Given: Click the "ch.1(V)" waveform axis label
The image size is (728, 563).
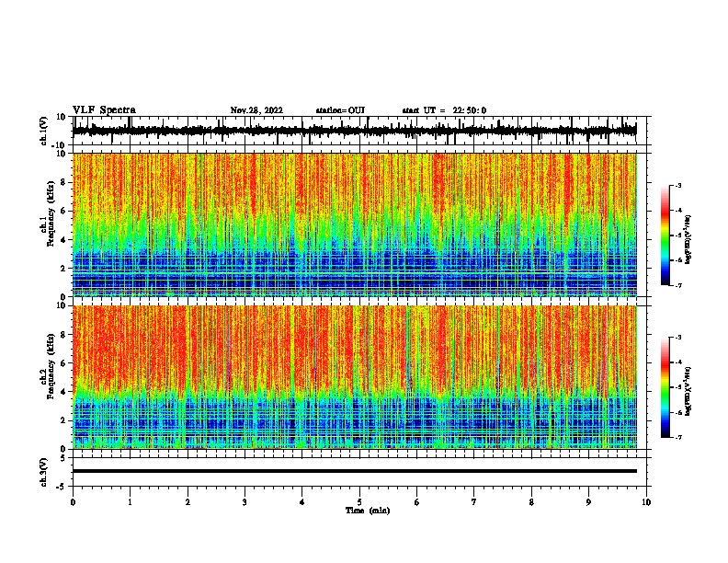Looking at the screenshot, I should 44,131.
